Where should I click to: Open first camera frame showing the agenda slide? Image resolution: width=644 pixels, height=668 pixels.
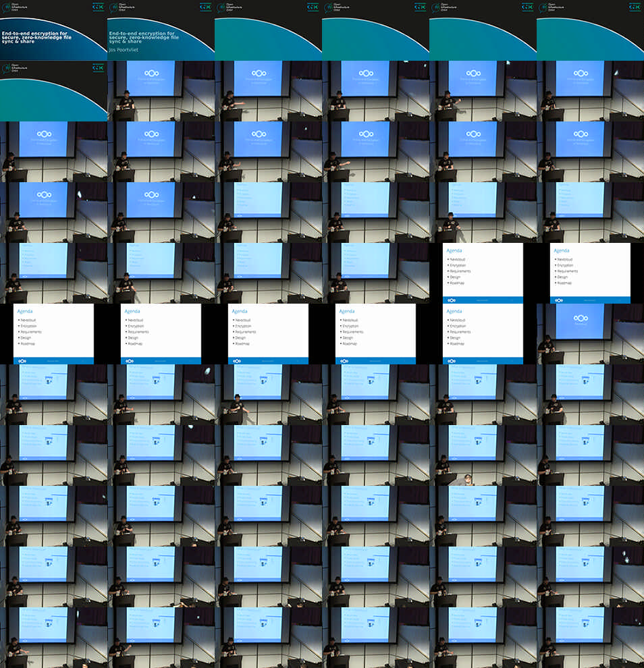(268, 213)
